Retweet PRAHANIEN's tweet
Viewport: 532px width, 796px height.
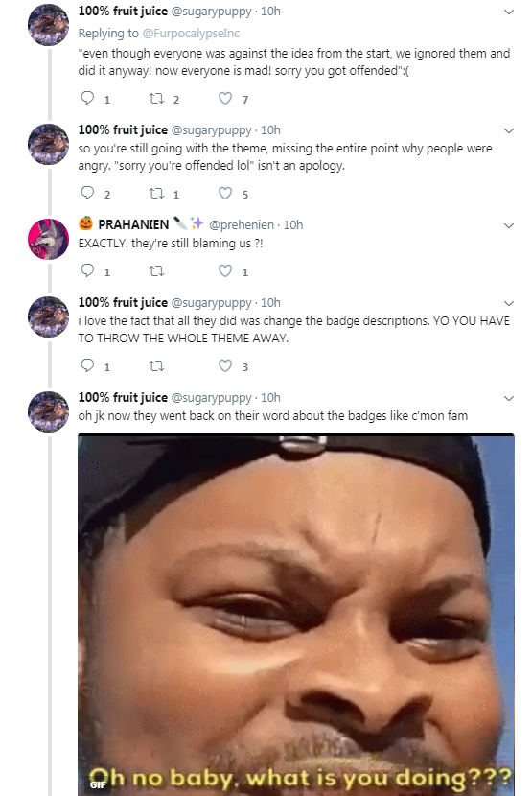(156, 271)
